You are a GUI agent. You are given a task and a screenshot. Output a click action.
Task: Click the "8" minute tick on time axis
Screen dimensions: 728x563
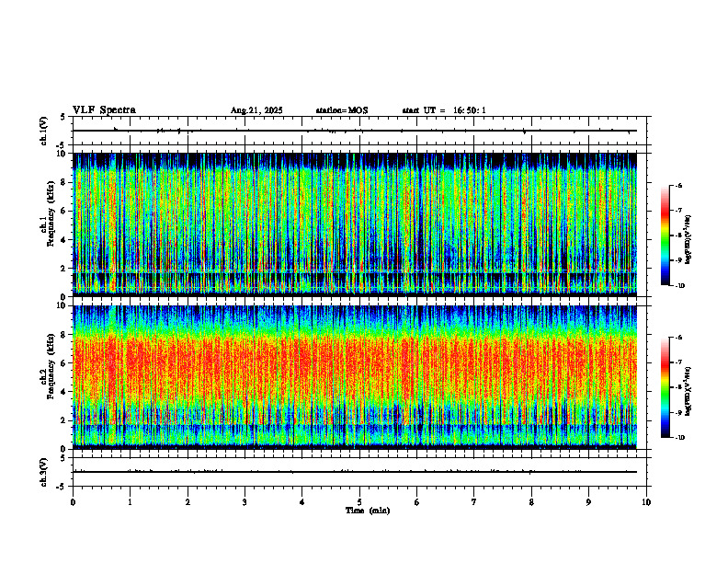tap(531, 502)
